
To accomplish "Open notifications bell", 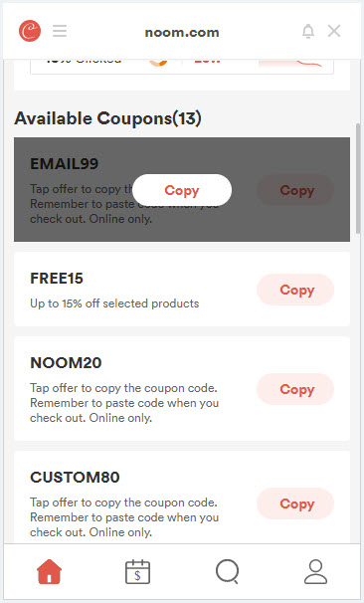I will (308, 31).
